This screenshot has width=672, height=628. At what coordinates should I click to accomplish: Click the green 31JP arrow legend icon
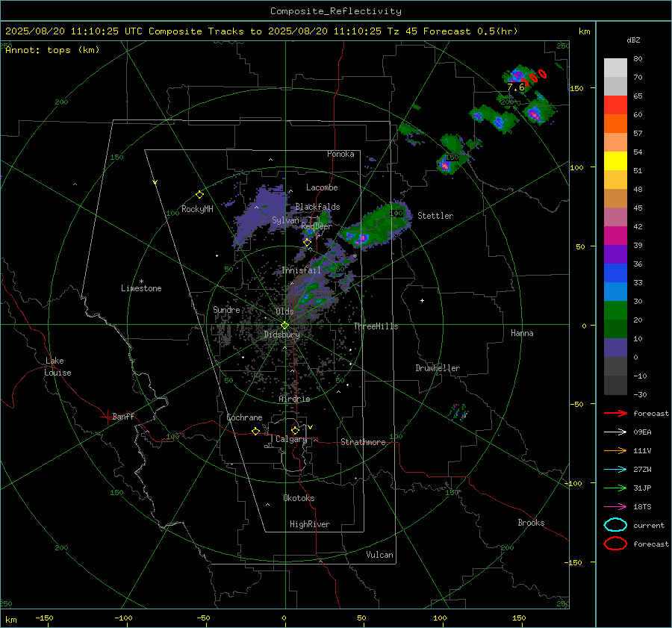615,488
